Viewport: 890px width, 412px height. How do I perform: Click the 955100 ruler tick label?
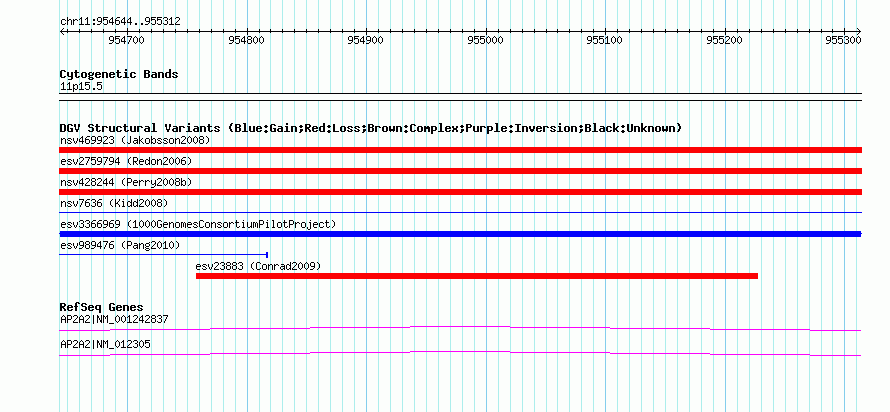tap(604, 40)
